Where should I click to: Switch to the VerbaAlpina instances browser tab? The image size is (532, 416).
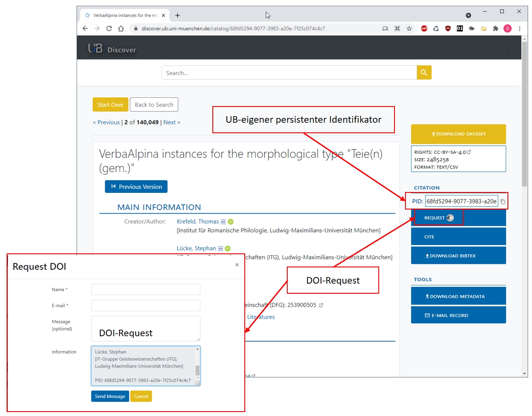click(121, 15)
